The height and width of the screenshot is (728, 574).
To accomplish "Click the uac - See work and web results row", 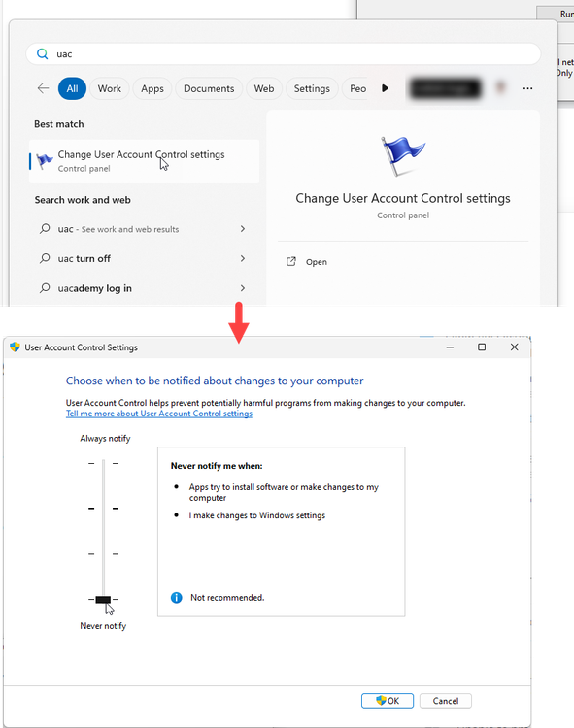I will pyautogui.click(x=143, y=229).
